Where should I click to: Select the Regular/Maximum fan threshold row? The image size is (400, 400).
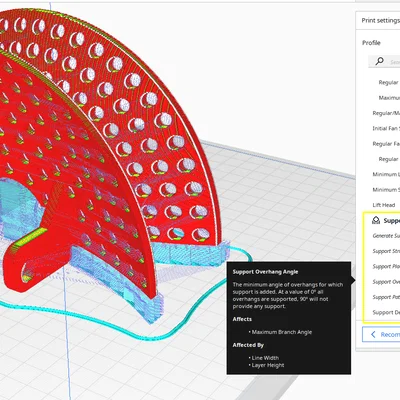(386, 113)
